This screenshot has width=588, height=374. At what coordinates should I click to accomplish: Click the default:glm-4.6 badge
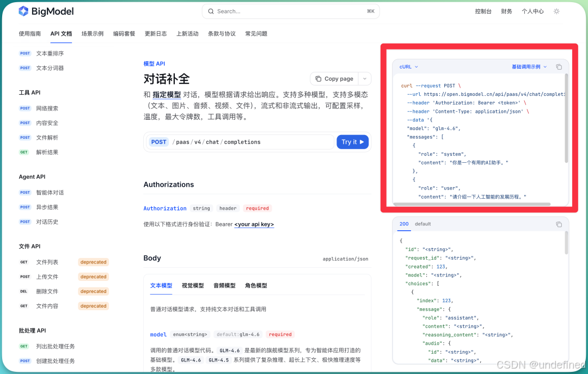[238, 335]
